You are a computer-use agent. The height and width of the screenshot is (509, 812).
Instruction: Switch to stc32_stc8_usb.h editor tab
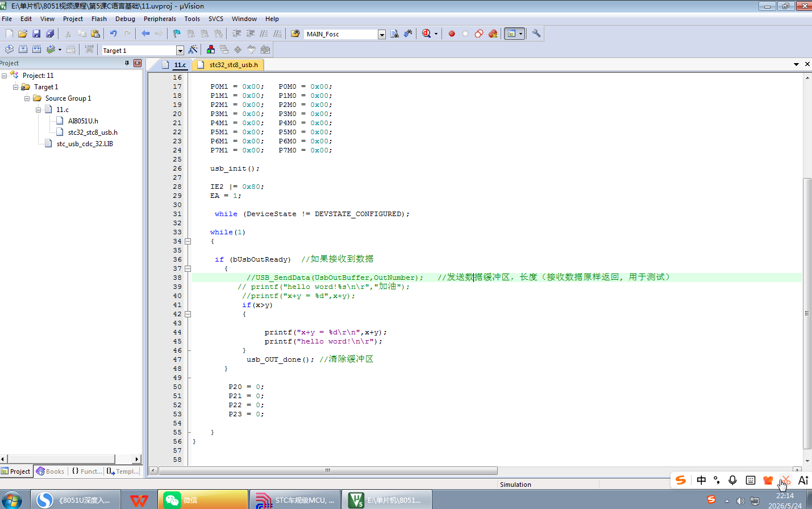click(x=228, y=65)
